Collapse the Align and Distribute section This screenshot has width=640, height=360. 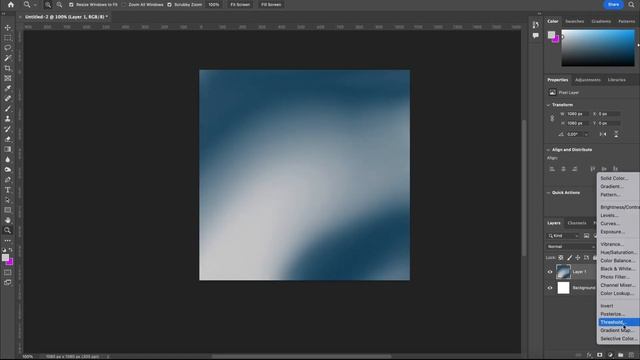pos(548,150)
